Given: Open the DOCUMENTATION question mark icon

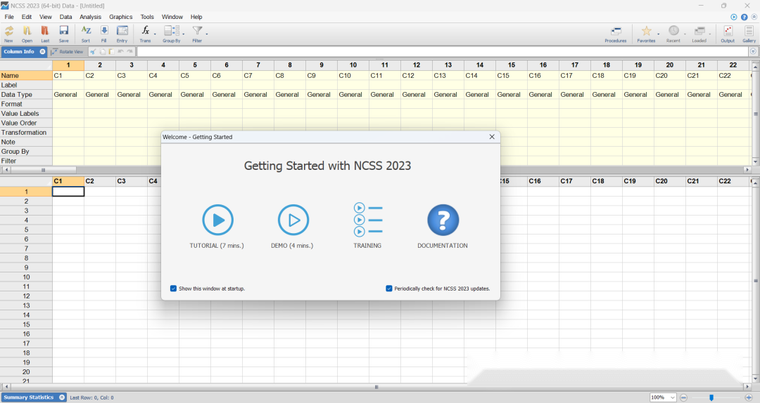Looking at the screenshot, I should (443, 220).
